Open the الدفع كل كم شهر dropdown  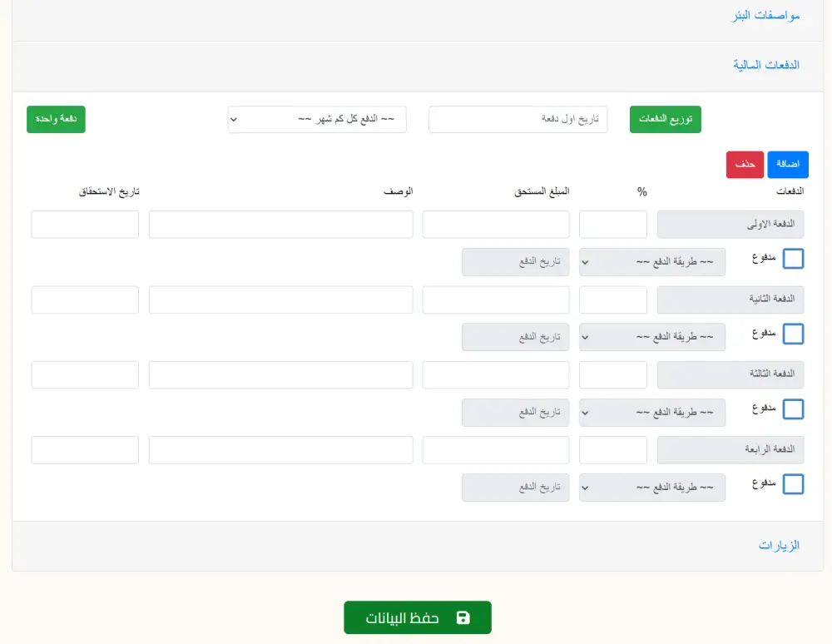coord(316,119)
